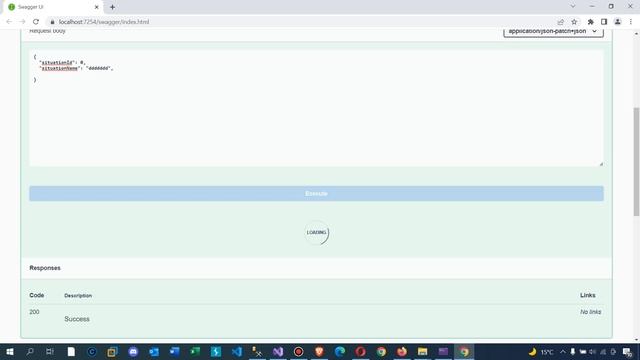Open Visual Studio from the taskbar
This screenshot has width=640, height=360.
[278, 351]
